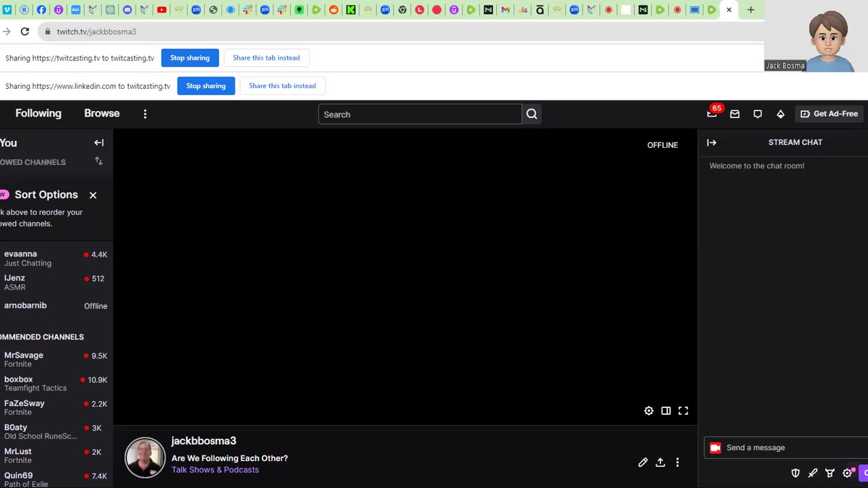This screenshot has width=868, height=488.
Task: Click the address bar URL twitch.tv/jackbbosma3
Action: [x=96, y=31]
